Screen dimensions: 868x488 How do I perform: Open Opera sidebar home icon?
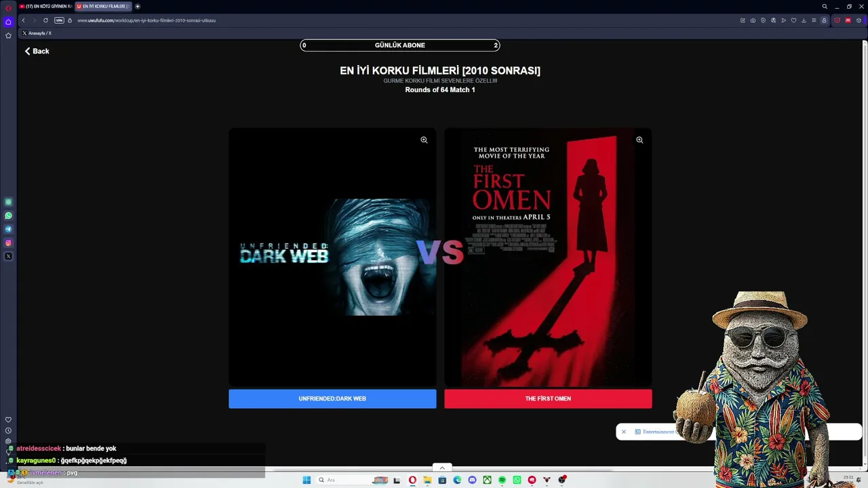coord(8,22)
